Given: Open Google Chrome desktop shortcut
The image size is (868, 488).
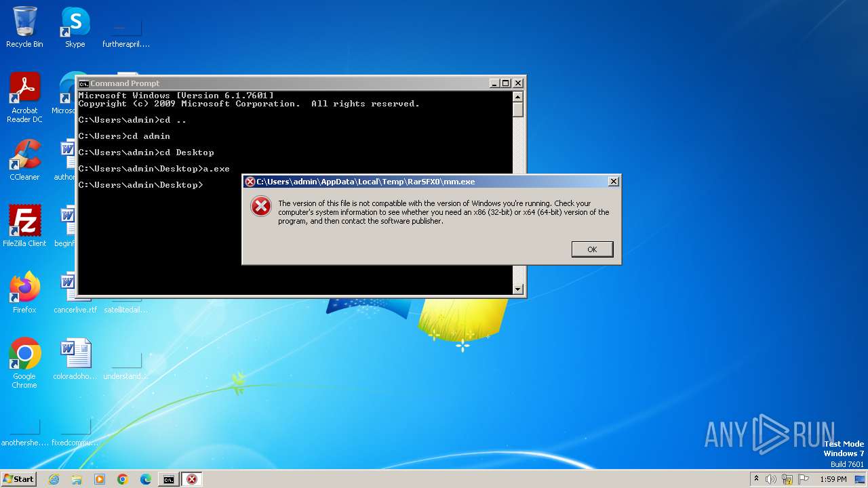Looking at the screenshot, I should click(24, 363).
